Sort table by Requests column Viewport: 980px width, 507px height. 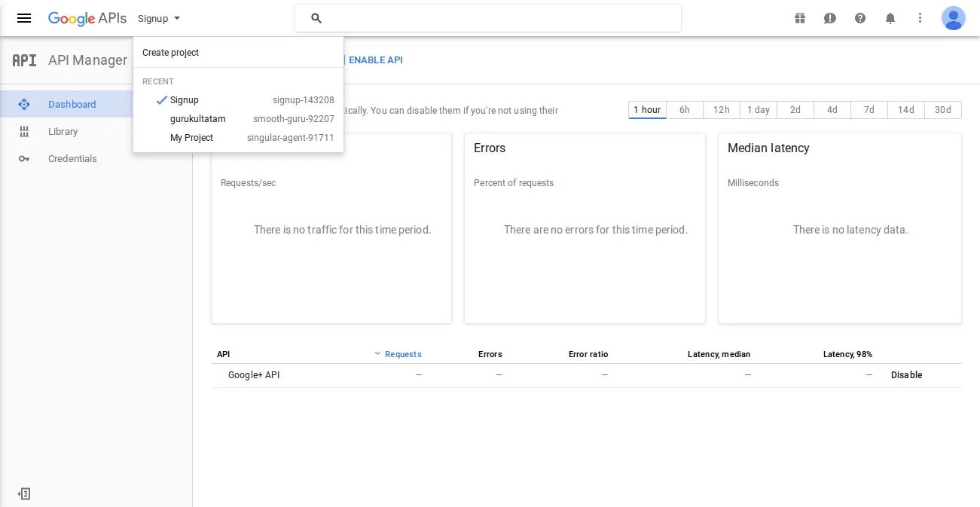coord(402,354)
